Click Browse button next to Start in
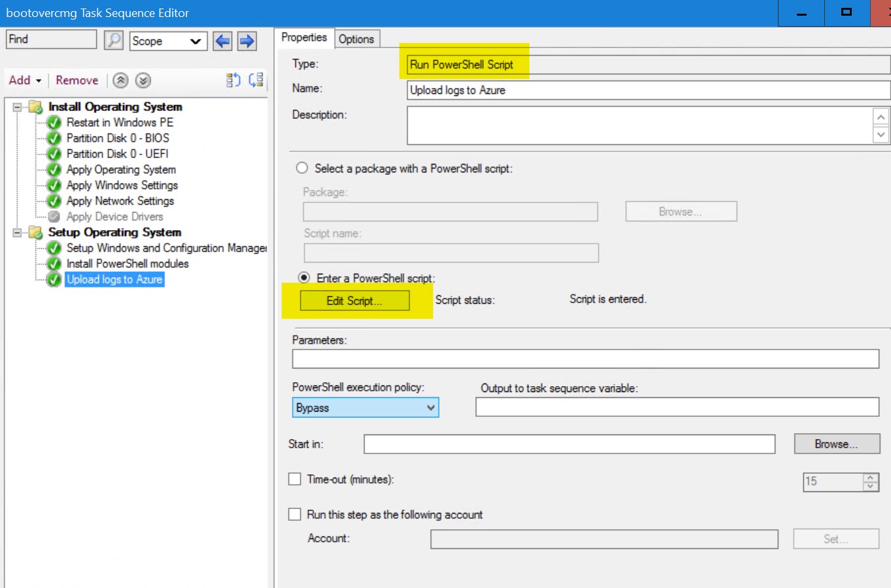This screenshot has width=891, height=588. [837, 444]
